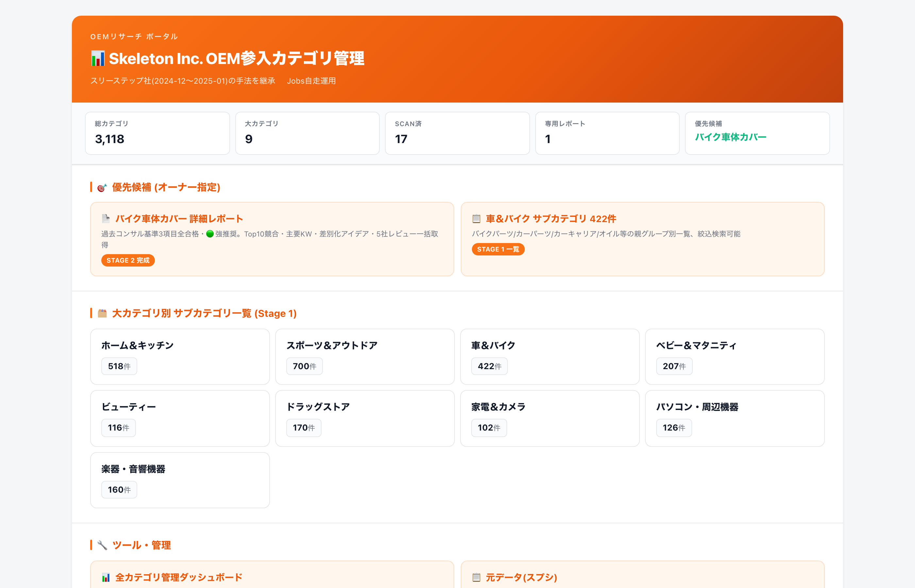Click the bar chart icon in page title
The image size is (915, 588).
98,58
